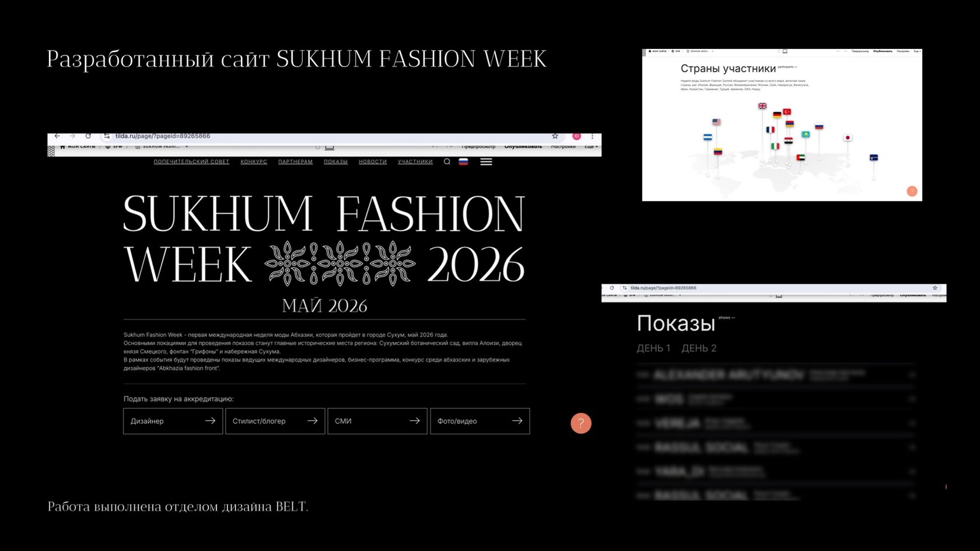Viewport: 980px width, 551px height.
Task: Click the Работа выполнена отделом дизайна BELT caption
Action: tap(178, 506)
